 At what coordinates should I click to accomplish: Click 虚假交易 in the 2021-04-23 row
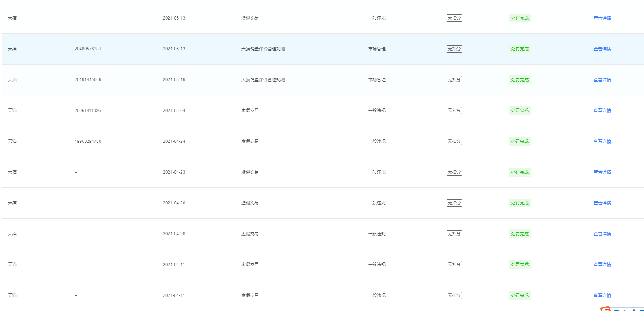pos(250,172)
